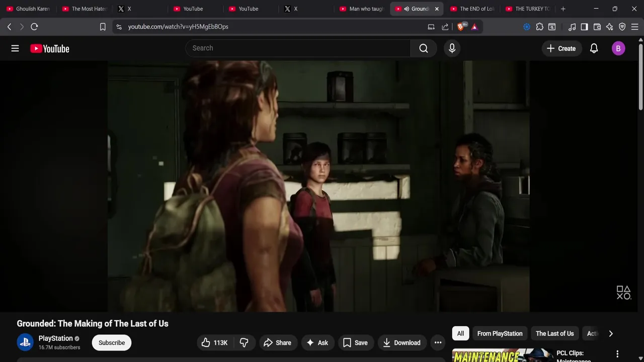Switch to the Man who taught tab
The width and height of the screenshot is (644, 362).
362,9
